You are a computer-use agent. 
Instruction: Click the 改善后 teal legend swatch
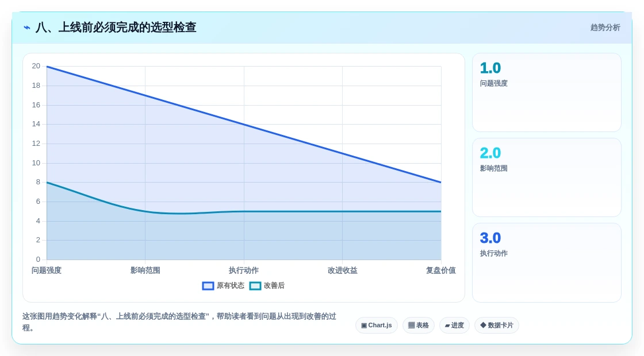[255, 286]
